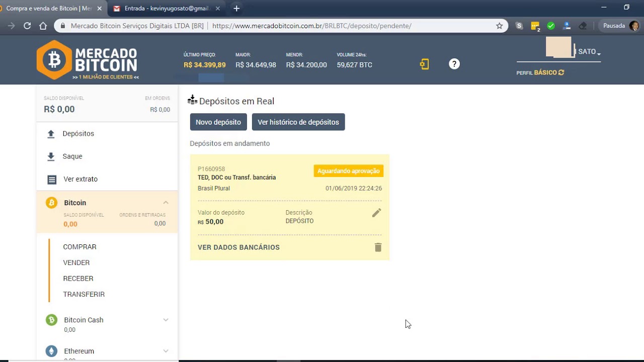Select RECEBER under Bitcoin

(x=78, y=279)
